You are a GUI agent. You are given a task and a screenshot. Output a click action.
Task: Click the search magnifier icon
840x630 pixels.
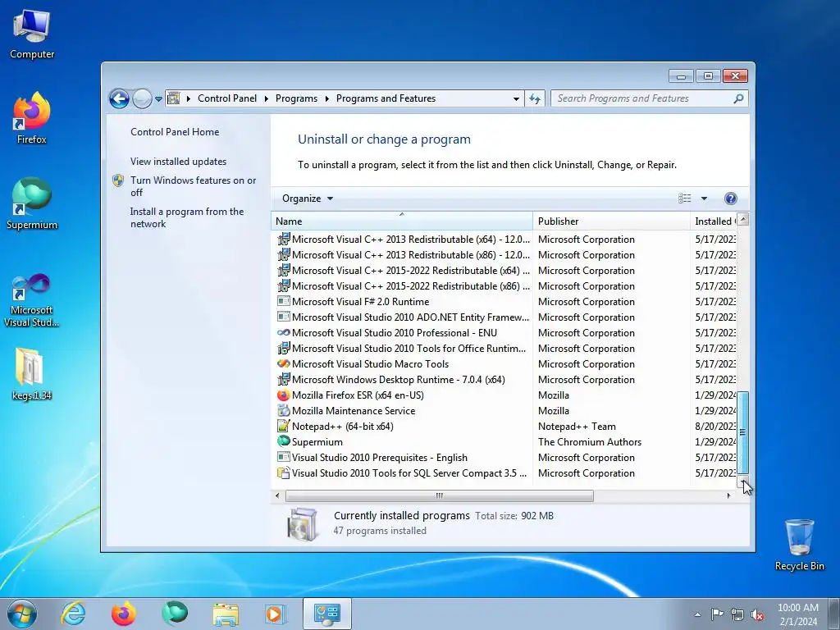[x=739, y=98]
